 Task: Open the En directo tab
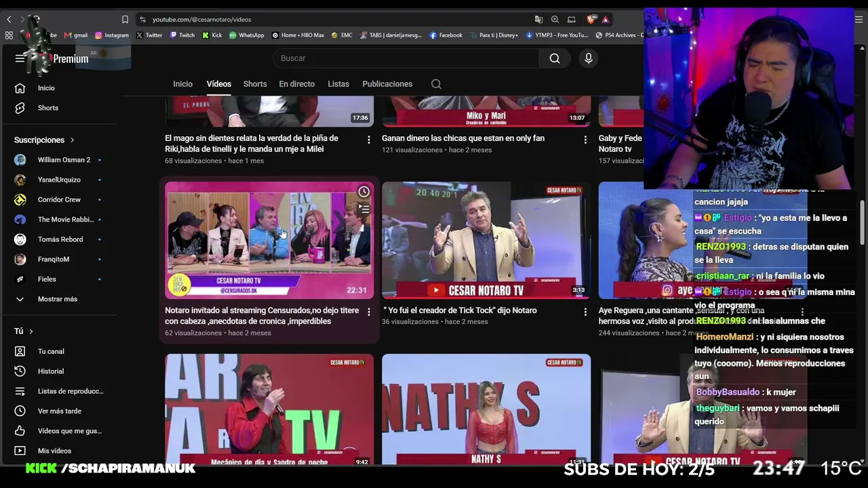click(297, 84)
